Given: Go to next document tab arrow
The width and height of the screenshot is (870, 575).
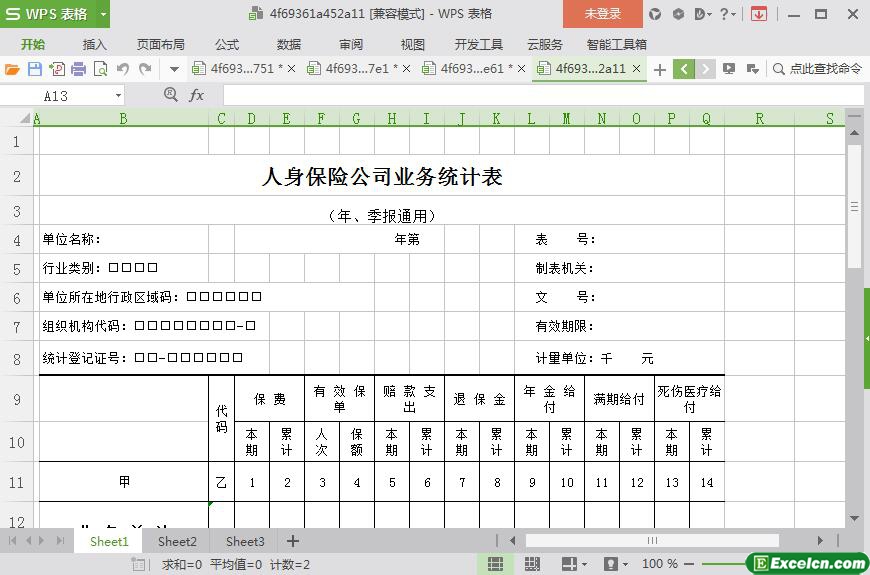Looking at the screenshot, I should 705,69.
